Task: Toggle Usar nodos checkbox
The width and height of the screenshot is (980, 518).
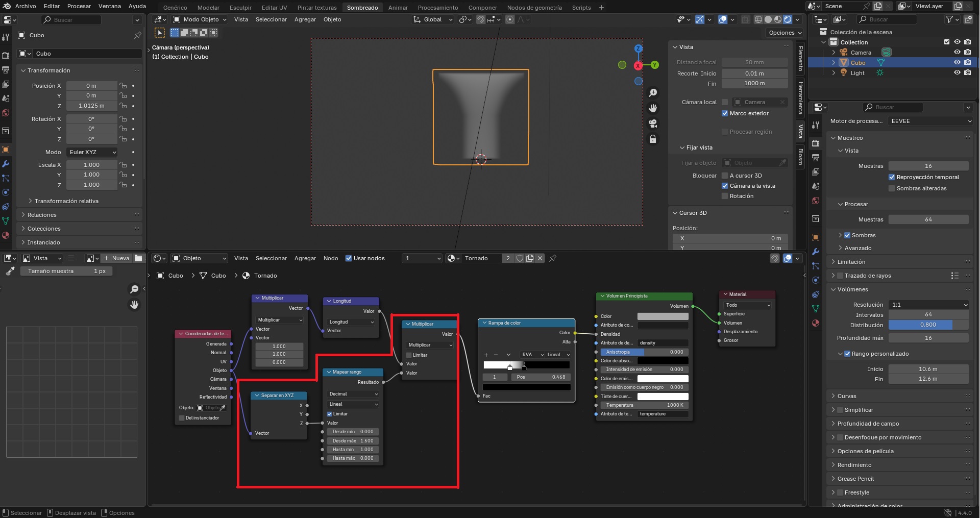Action: (349, 258)
